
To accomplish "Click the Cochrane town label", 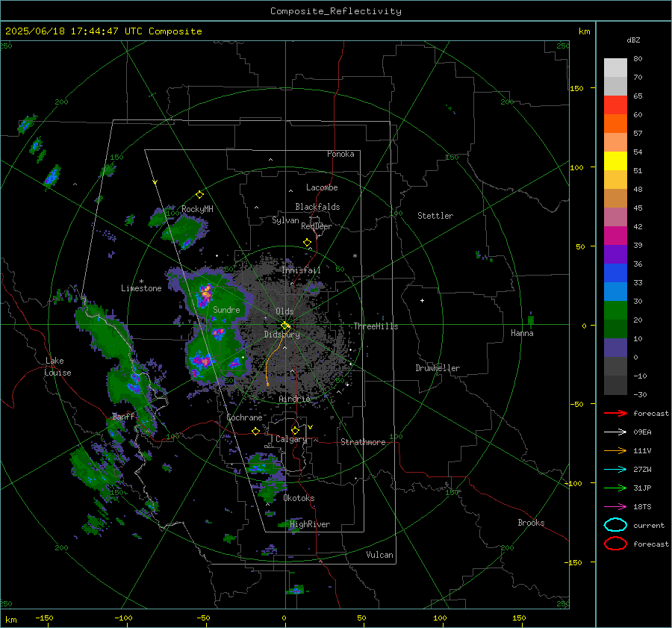I will [x=244, y=417].
